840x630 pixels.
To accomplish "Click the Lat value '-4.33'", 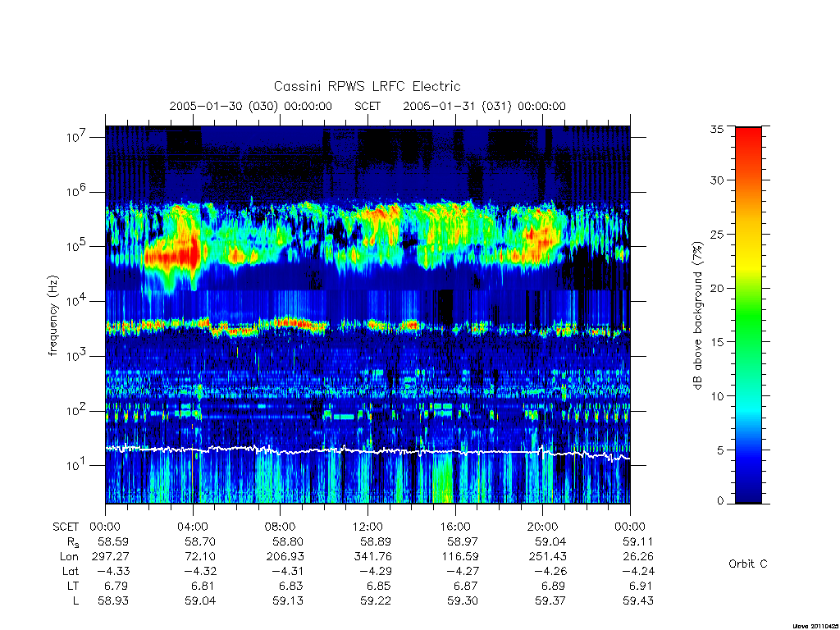I will pos(113,571).
